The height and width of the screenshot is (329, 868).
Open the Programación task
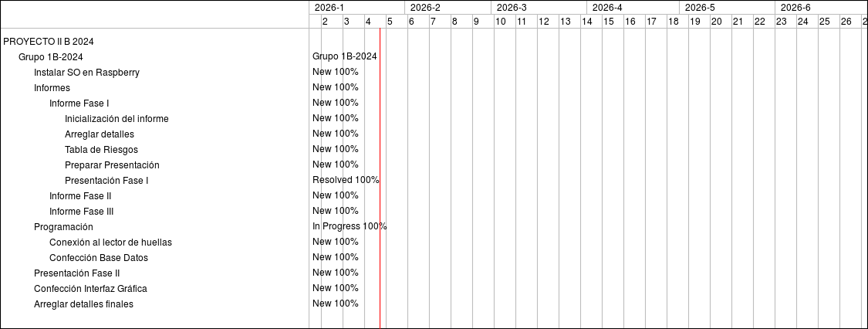(x=63, y=227)
